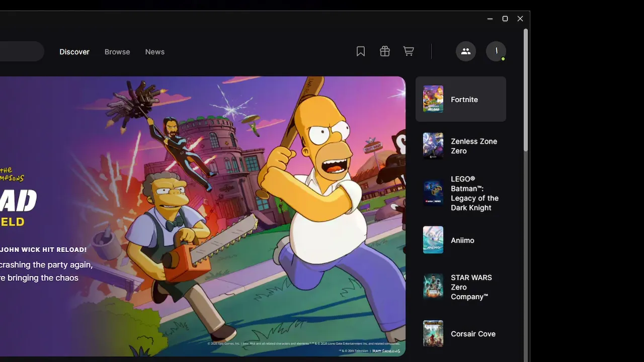Open the gift redeem icon
The height and width of the screenshot is (362, 644).
coord(385,51)
